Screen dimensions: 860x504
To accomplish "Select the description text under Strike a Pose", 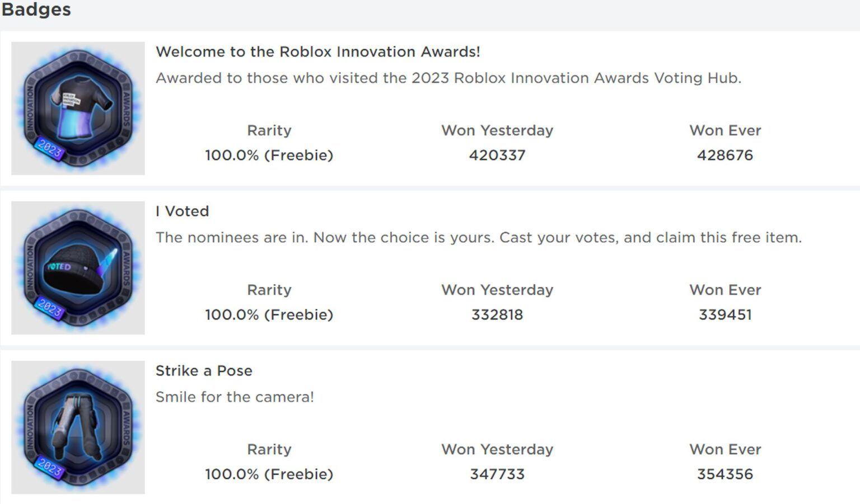I will (235, 397).
